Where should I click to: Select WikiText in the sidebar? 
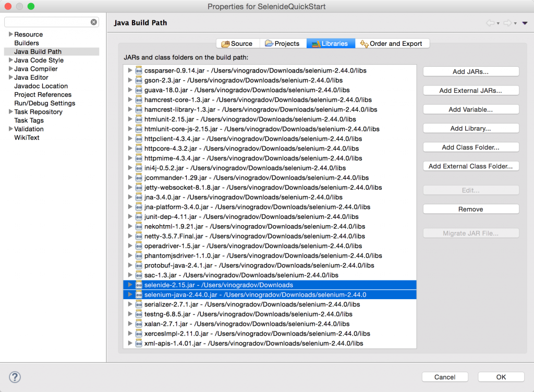click(27, 138)
